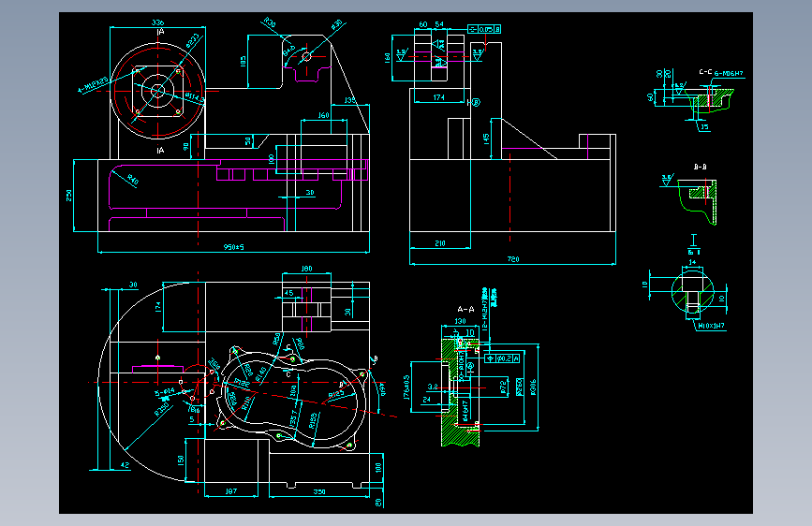Screen dimensions: 812x526
Task: Click the 42 dimension text
Action: (125, 465)
